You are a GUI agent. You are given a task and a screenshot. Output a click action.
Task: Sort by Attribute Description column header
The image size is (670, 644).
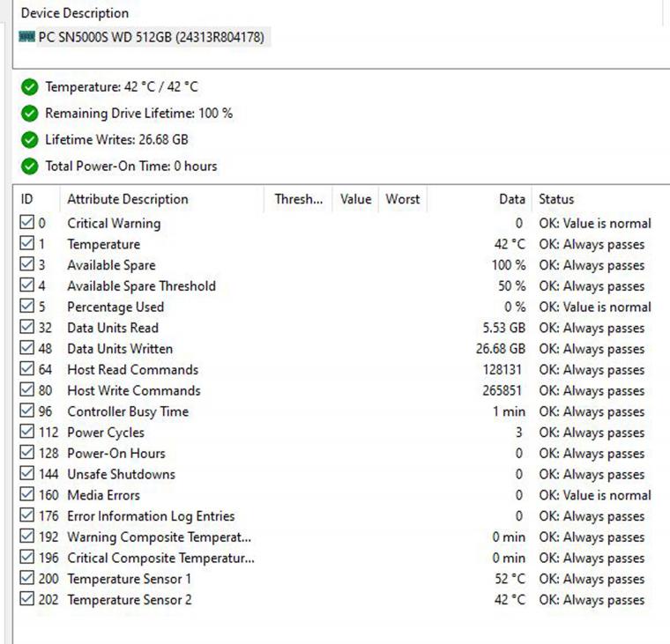(x=128, y=199)
